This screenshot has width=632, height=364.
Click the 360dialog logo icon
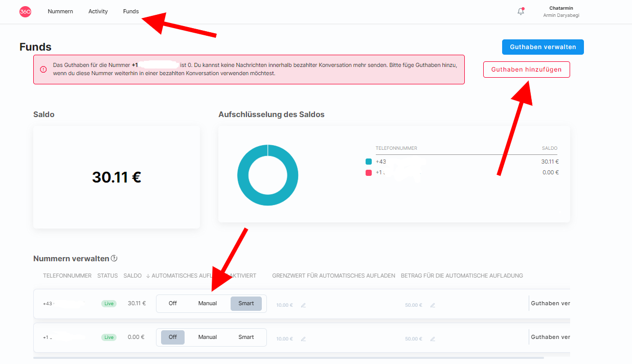[25, 11]
